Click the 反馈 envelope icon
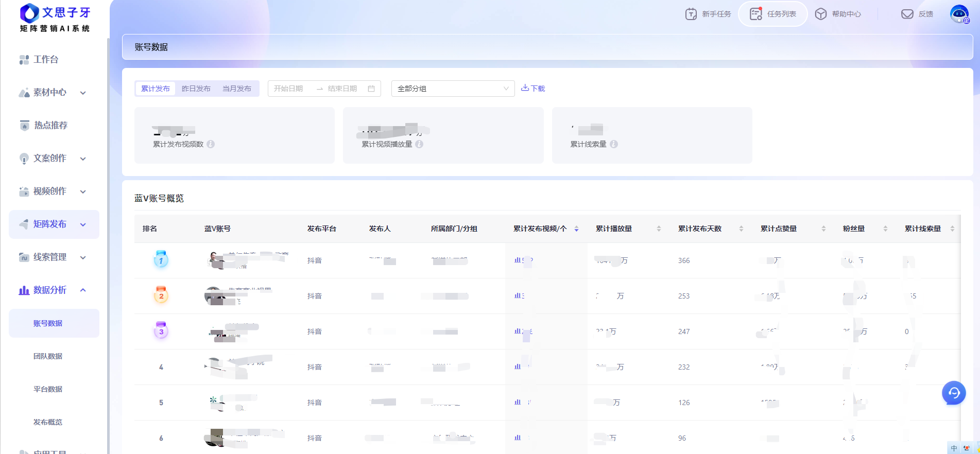980x454 pixels. tap(907, 14)
